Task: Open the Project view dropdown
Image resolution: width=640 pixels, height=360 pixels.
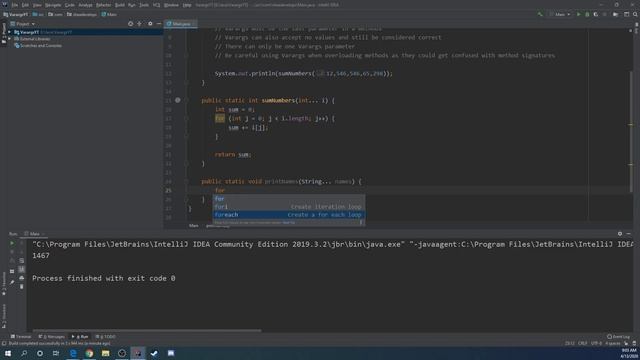Action: 23,24
